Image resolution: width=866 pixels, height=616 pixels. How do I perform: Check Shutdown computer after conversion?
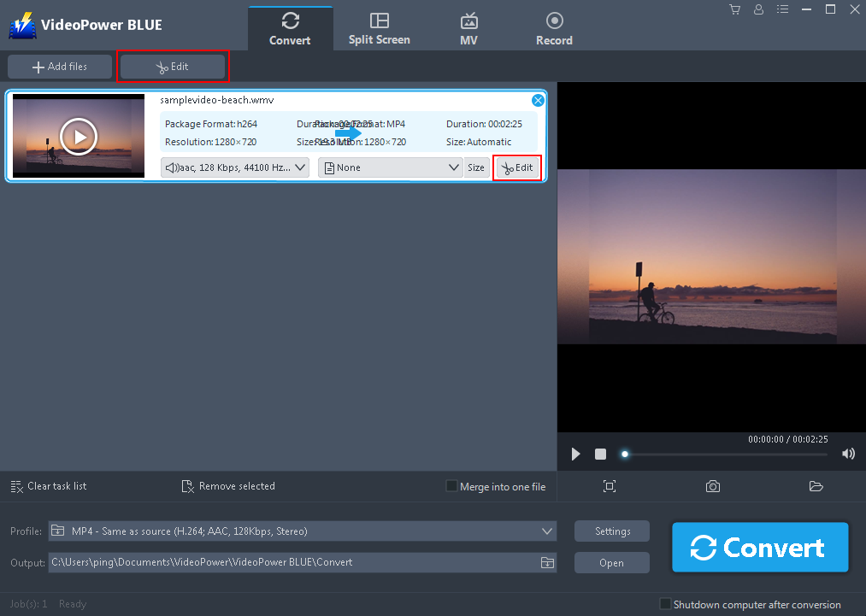pos(666,603)
